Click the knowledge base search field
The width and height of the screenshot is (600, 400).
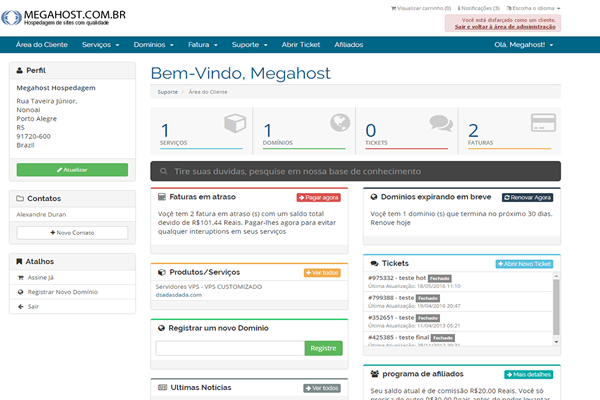click(355, 171)
